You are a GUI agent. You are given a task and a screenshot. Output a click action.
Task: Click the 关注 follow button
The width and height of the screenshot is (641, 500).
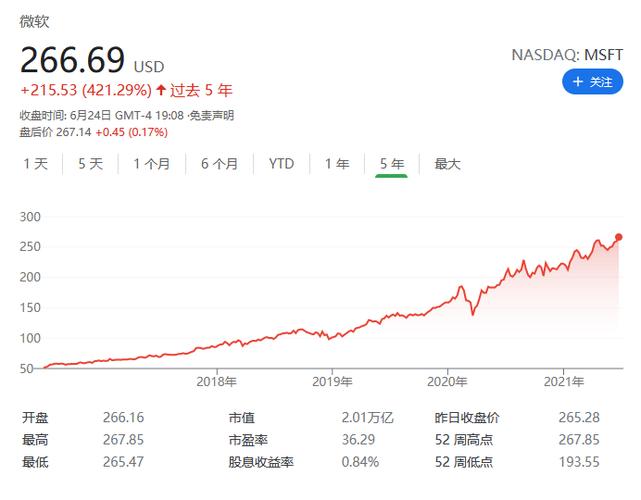point(592,82)
